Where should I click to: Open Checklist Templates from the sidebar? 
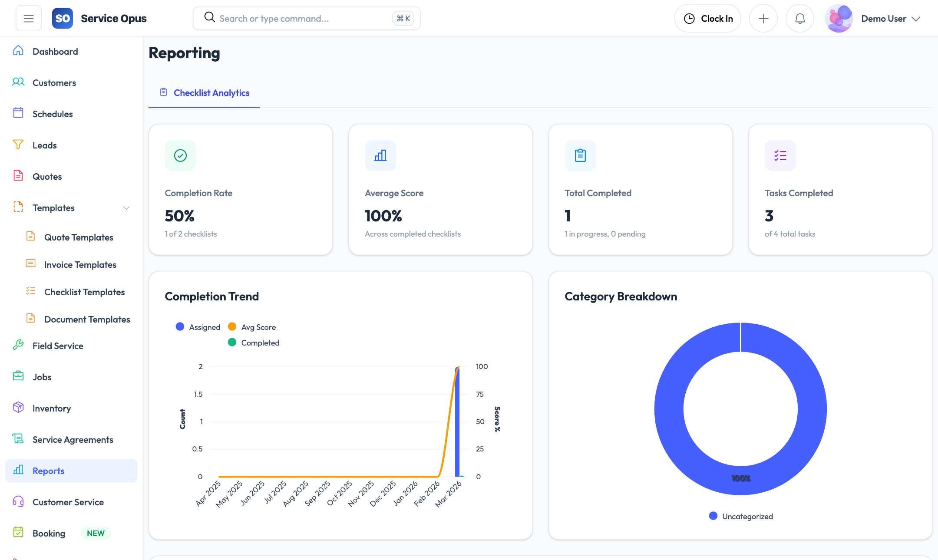(84, 292)
